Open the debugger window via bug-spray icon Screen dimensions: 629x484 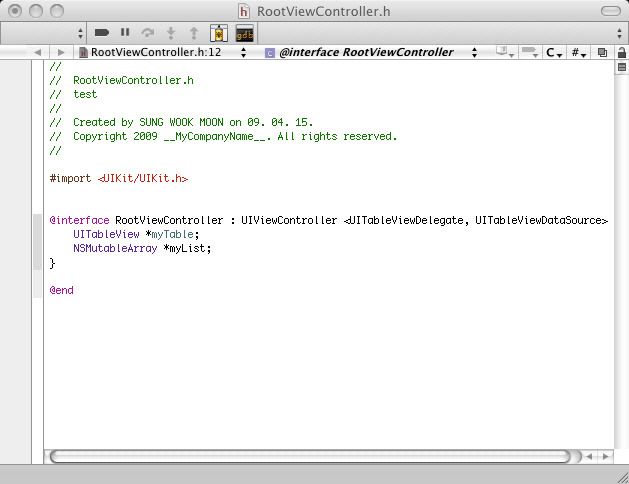[x=219, y=33]
